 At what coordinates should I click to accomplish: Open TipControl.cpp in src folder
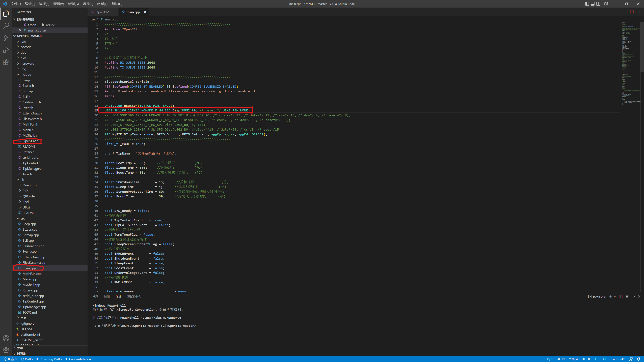click(50, 301)
